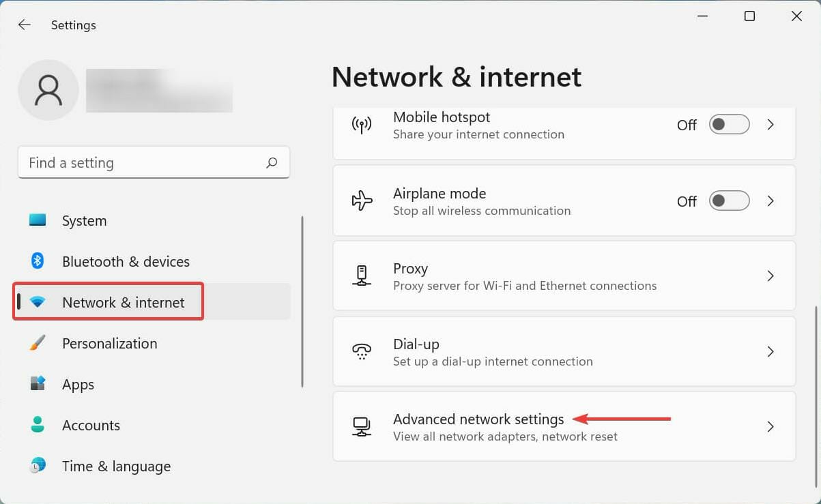Select the Advanced network settings icon
The image size is (821, 504).
361,426
